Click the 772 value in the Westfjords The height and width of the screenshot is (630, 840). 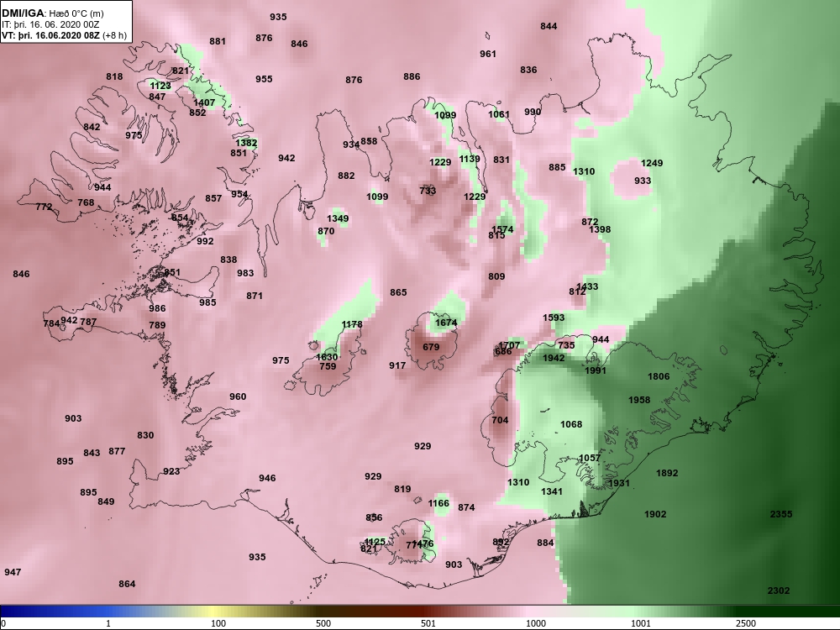(44, 207)
